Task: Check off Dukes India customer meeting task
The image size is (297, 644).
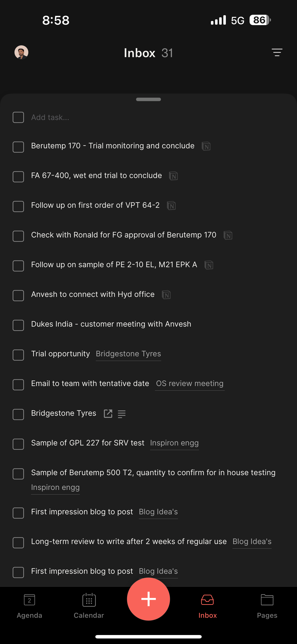Action: pyautogui.click(x=18, y=325)
